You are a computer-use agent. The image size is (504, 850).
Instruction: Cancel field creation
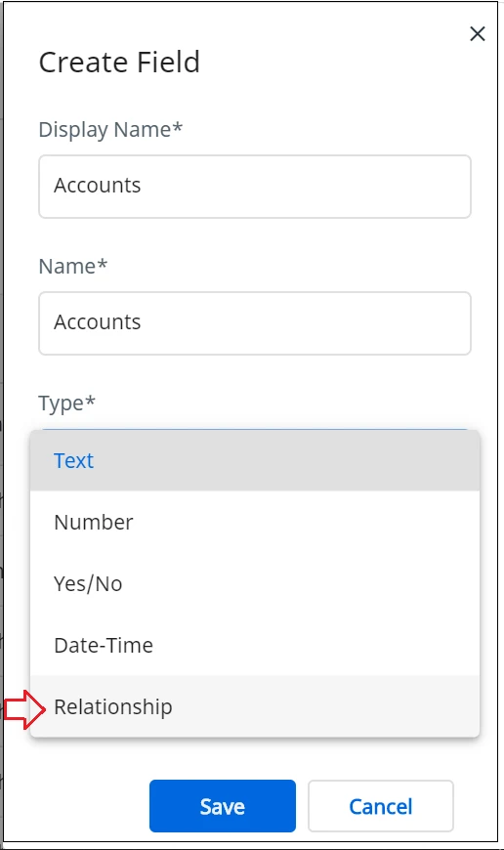[380, 806]
